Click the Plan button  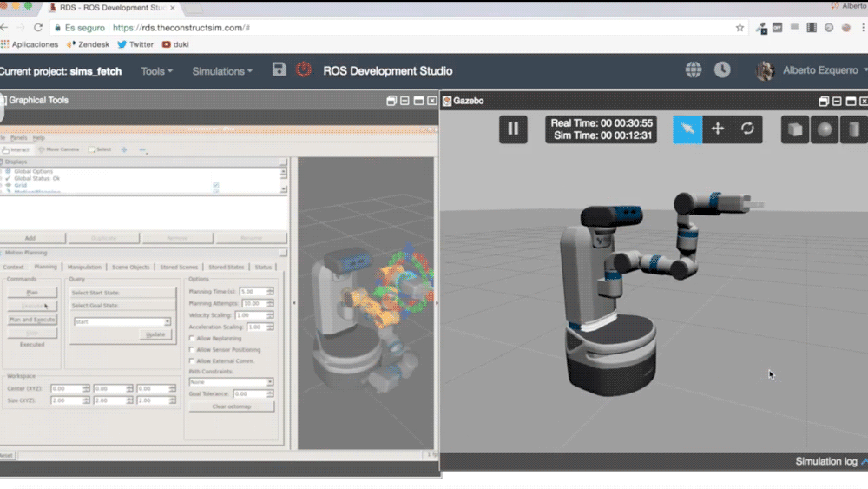32,293
